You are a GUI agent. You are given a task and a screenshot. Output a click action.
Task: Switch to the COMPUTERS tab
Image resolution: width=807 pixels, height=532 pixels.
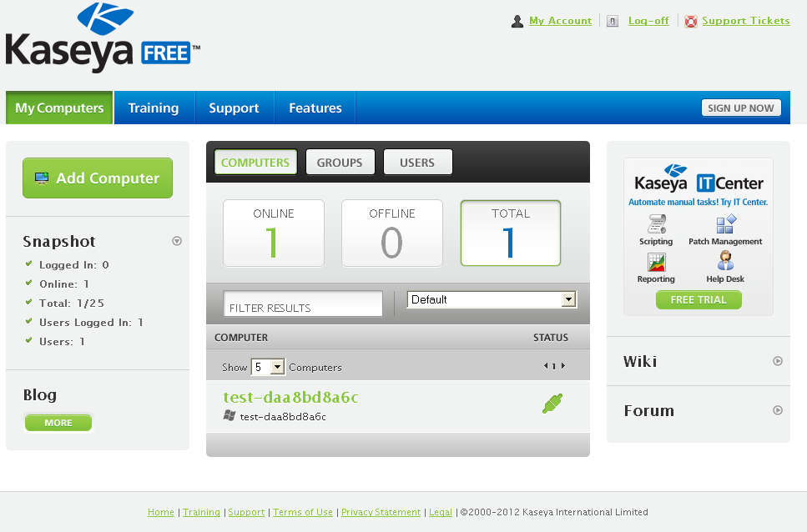pyautogui.click(x=255, y=163)
